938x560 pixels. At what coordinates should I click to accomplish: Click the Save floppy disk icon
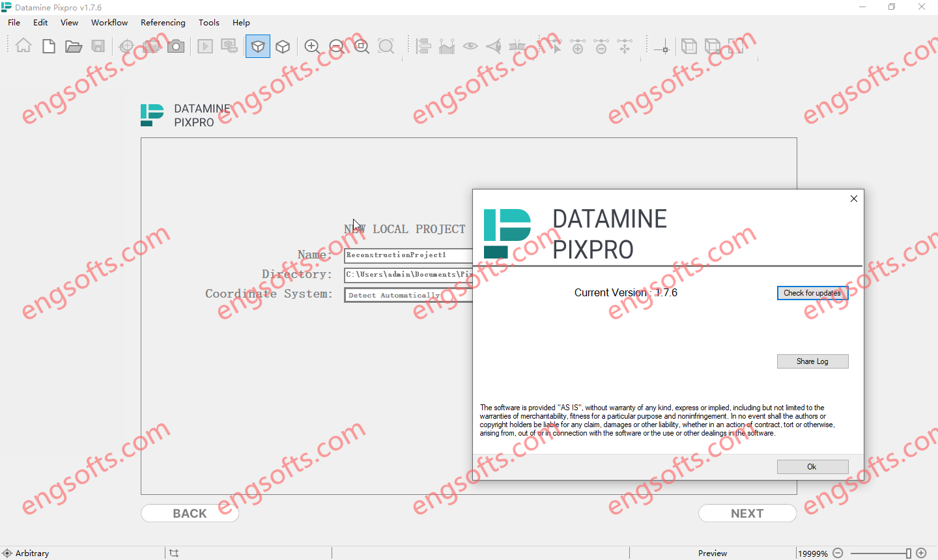(x=98, y=46)
